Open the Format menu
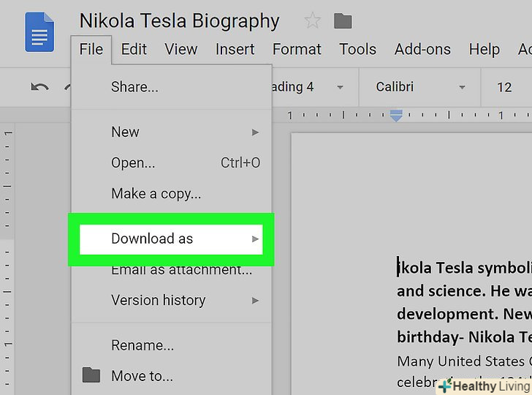 click(297, 50)
